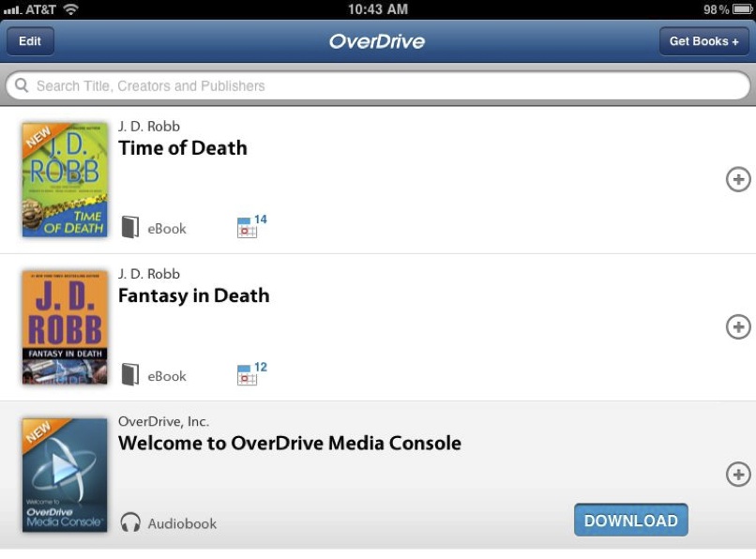This screenshot has width=756, height=559.
Task: Click the 'Audiobook' label
Action: pyautogui.click(x=182, y=523)
